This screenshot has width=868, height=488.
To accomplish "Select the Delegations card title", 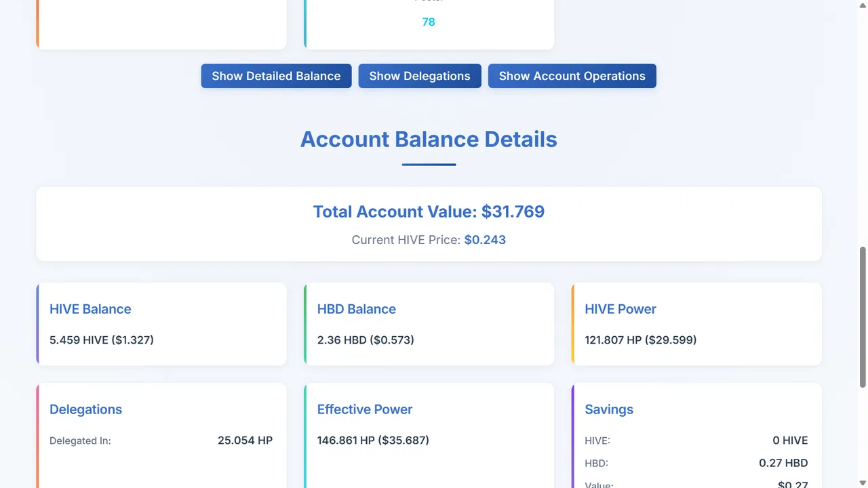I will 85,409.
